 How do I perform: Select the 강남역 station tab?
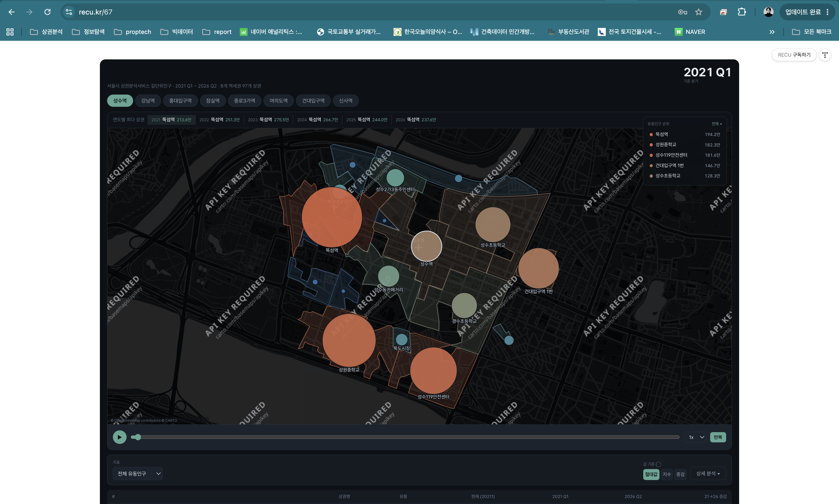[148, 101]
